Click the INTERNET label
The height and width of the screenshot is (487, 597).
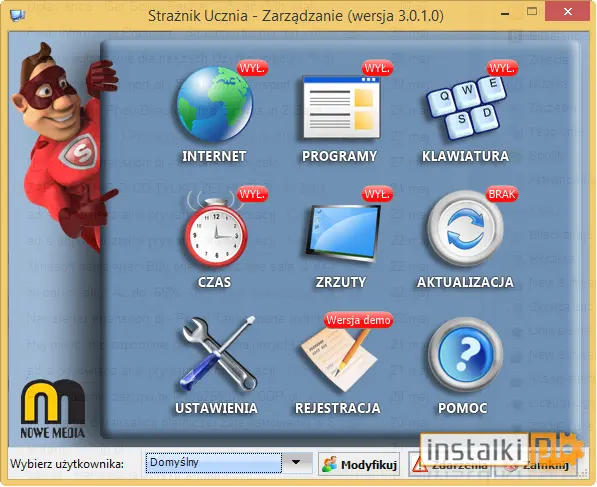coord(214,156)
